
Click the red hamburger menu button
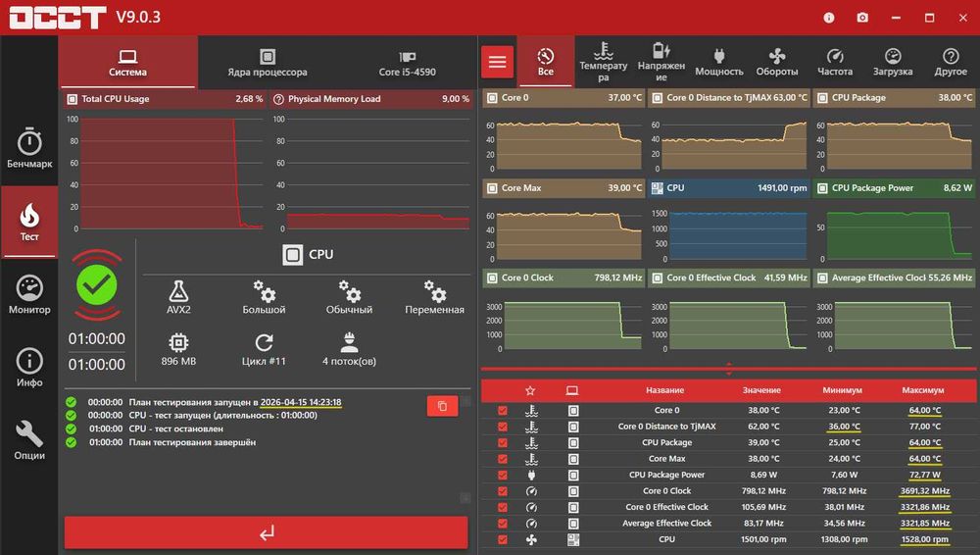[x=498, y=62]
